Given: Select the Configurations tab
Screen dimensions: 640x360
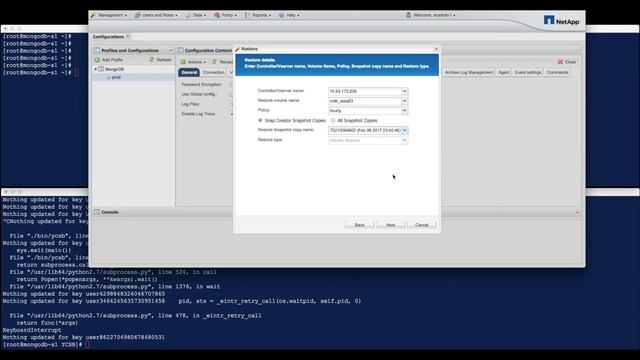Looking at the screenshot, I should coord(108,37).
